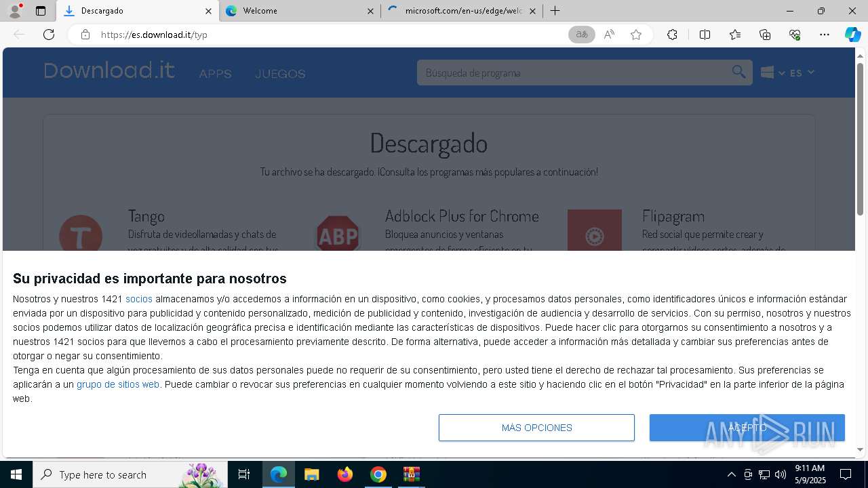Open network status tray icon
The height and width of the screenshot is (488, 868).
[764, 474]
